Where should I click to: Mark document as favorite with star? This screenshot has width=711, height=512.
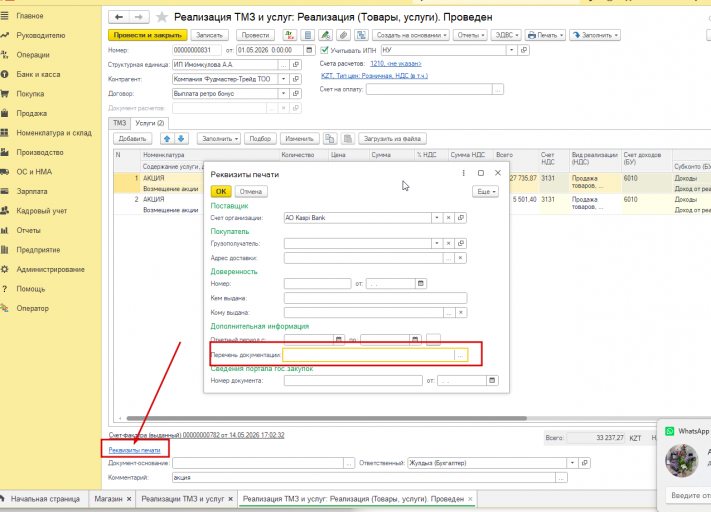[x=161, y=17]
